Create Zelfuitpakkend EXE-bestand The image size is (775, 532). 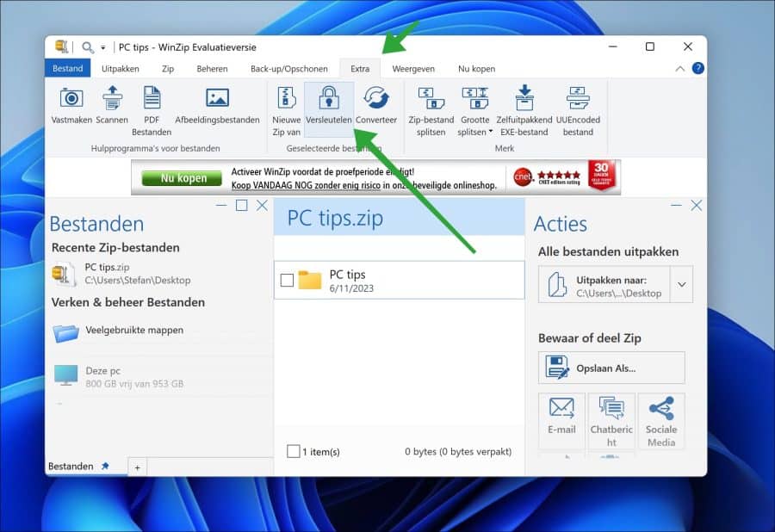point(524,110)
